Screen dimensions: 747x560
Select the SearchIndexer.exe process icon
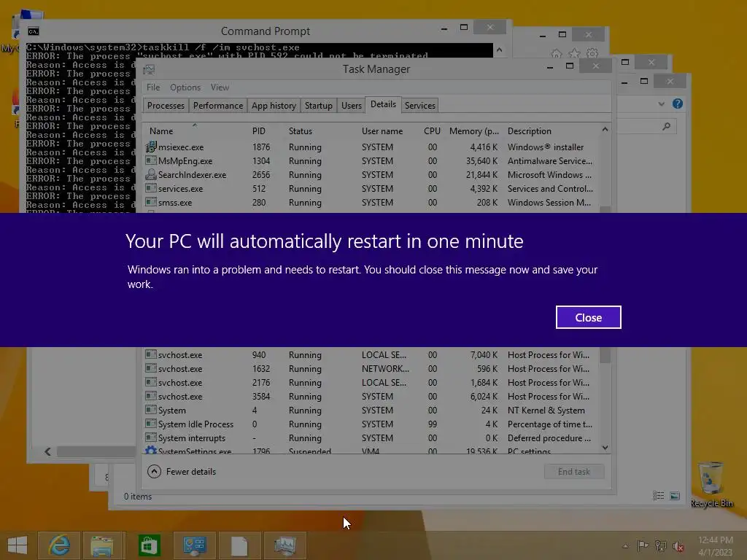(151, 174)
